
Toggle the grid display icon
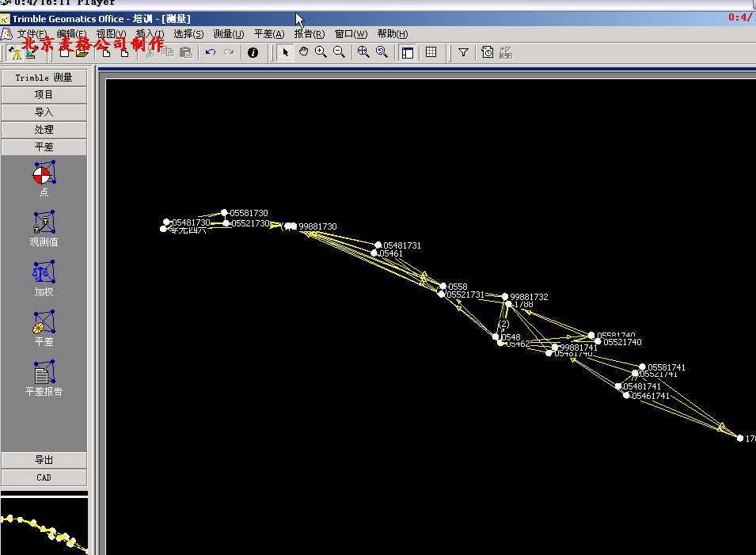point(431,52)
